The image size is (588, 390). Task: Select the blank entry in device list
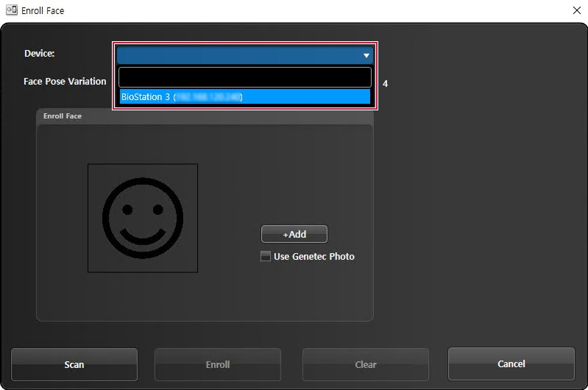point(244,77)
